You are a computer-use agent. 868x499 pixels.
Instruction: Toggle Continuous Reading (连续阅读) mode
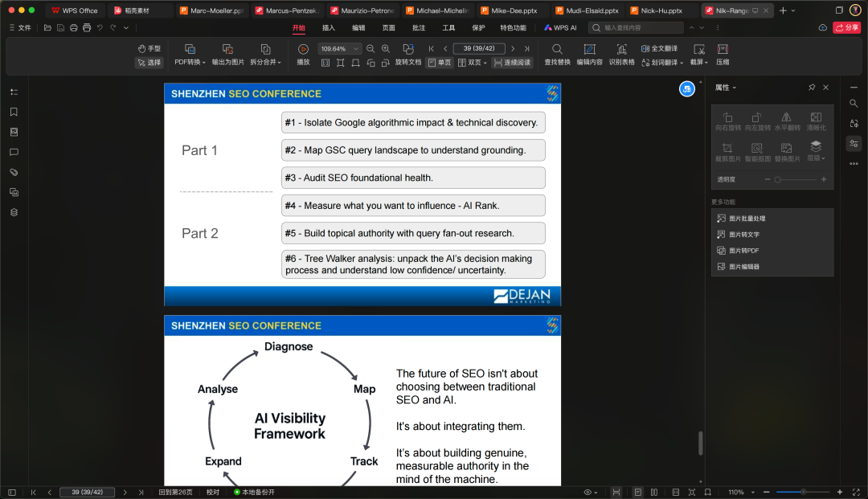coord(512,63)
